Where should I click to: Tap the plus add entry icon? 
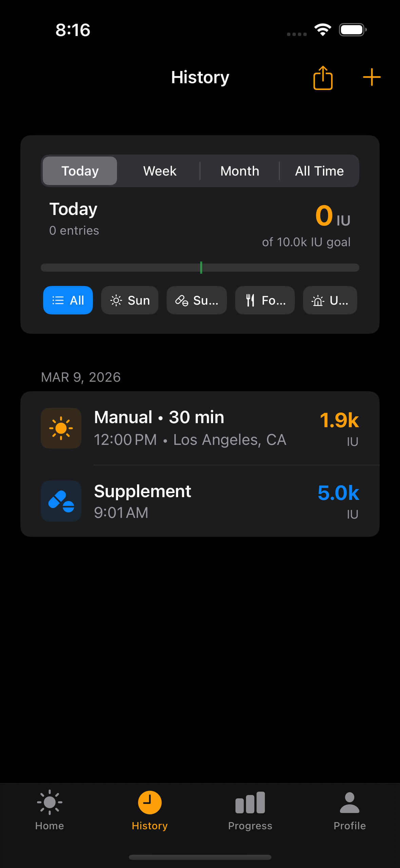pos(372,77)
